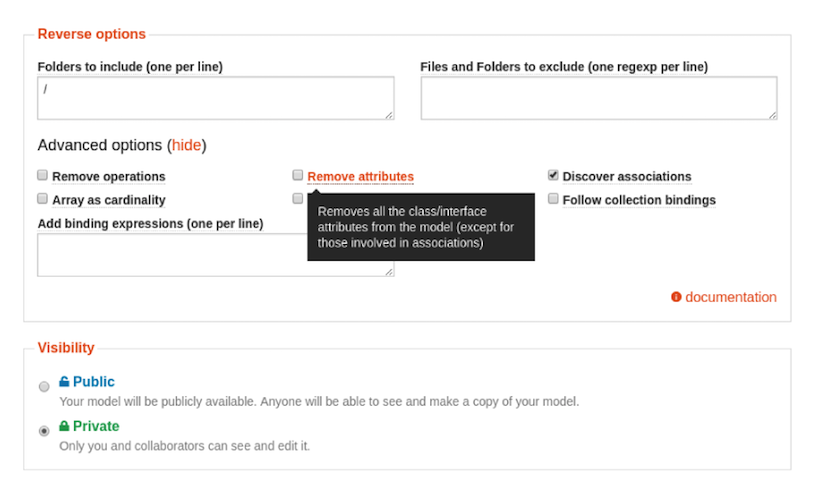Click inside Folders to include text area
Image resolution: width=813 pixels, height=500 pixels.
point(216,98)
